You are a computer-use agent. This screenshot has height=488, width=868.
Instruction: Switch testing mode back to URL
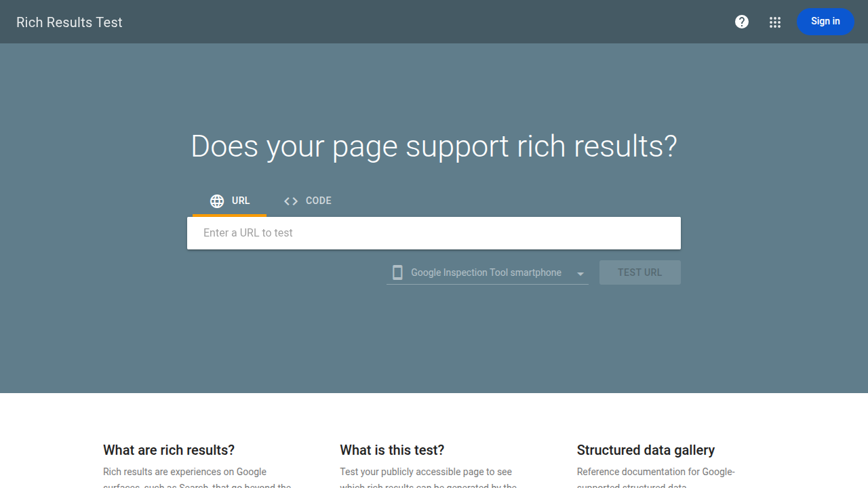tap(230, 201)
